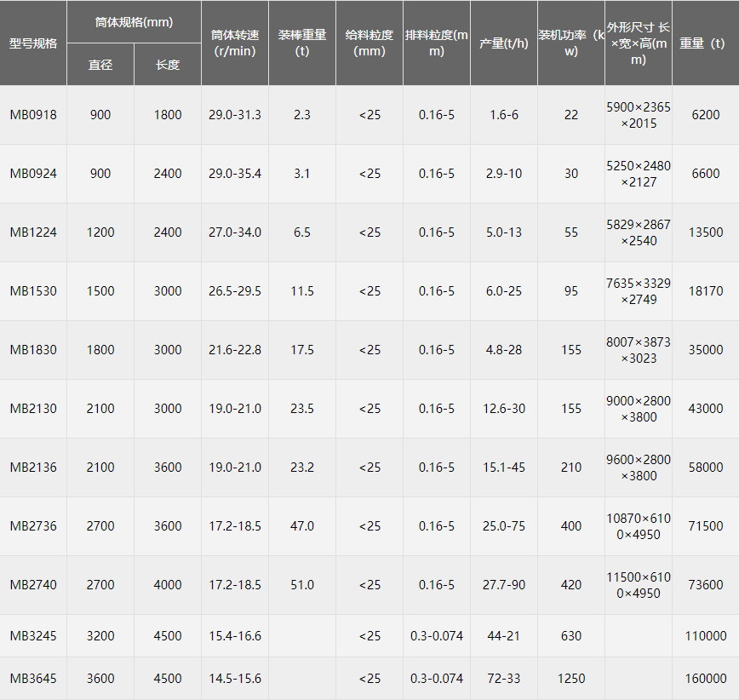Image resolution: width=739 pixels, height=700 pixels.
Task: Select the 直径 sub-header cell
Action: (100, 65)
